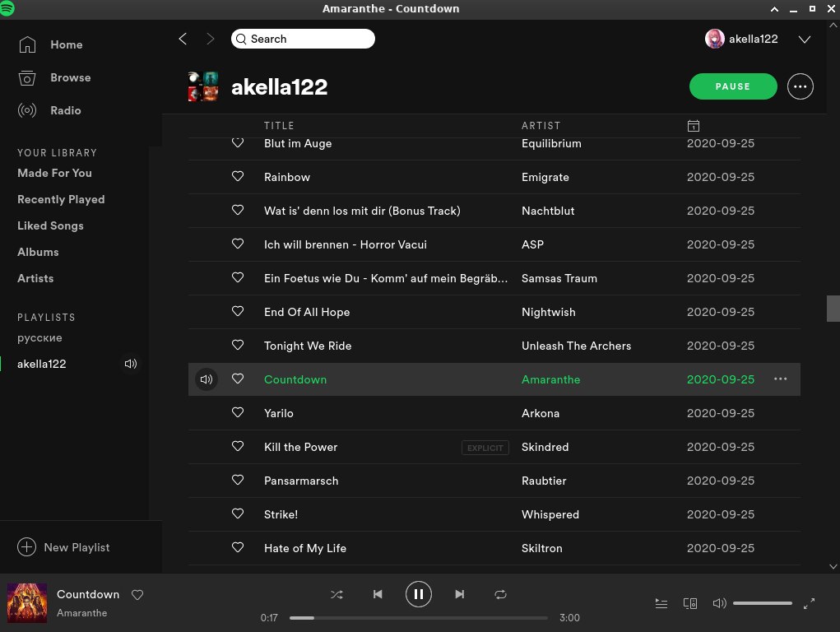Open the three-dot menu on Countdown row
Screen dimensions: 840x632
click(x=781, y=379)
